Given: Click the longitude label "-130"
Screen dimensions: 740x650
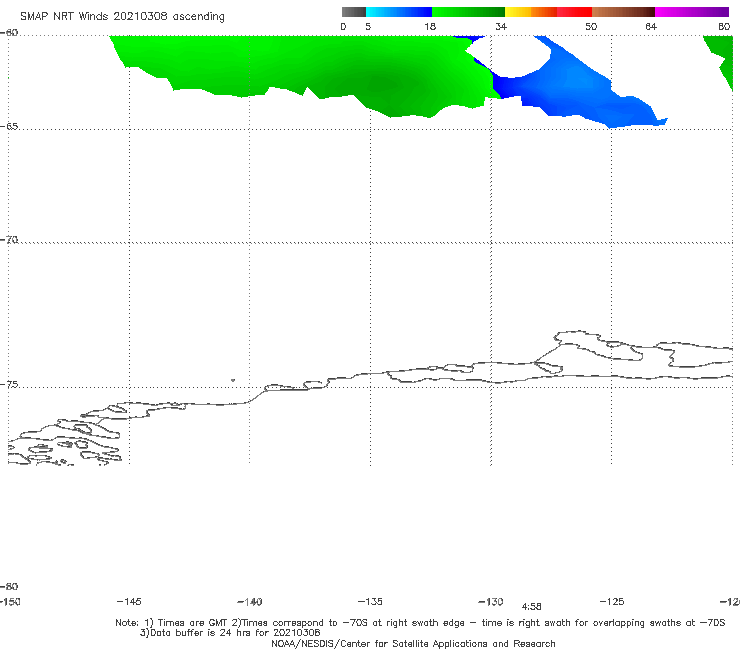Looking at the screenshot, I should pos(491,601).
